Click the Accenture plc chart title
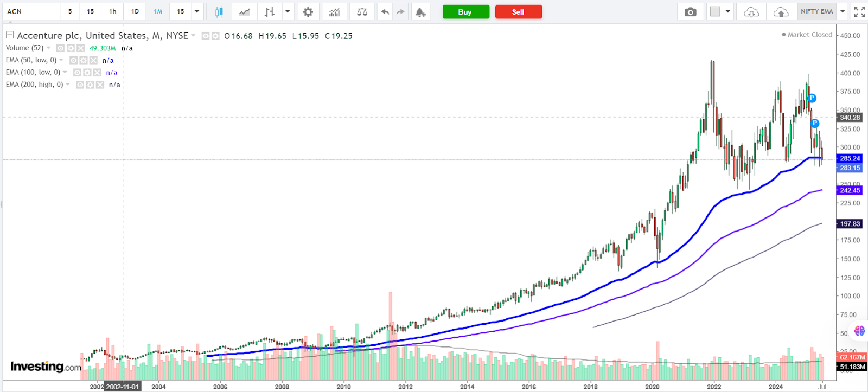 (x=103, y=36)
